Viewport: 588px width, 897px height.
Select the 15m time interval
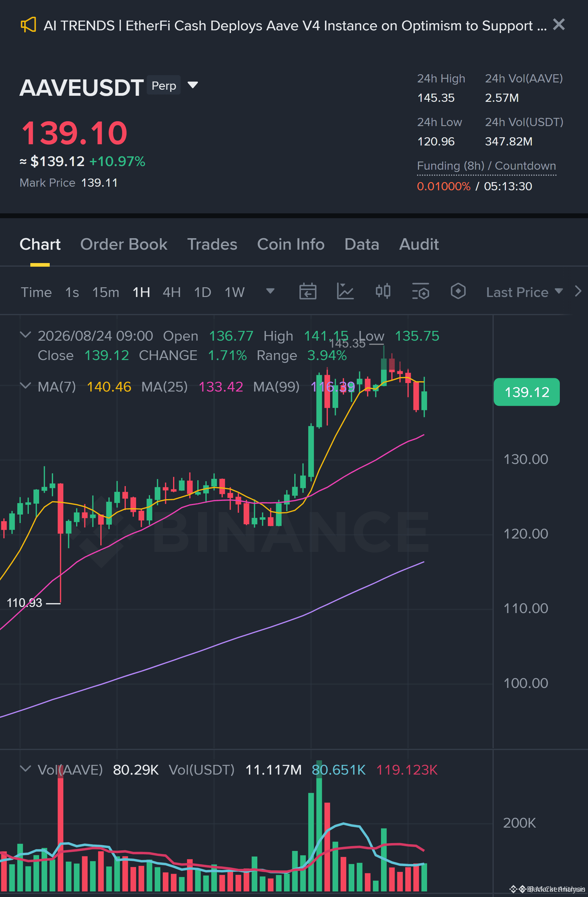105,292
